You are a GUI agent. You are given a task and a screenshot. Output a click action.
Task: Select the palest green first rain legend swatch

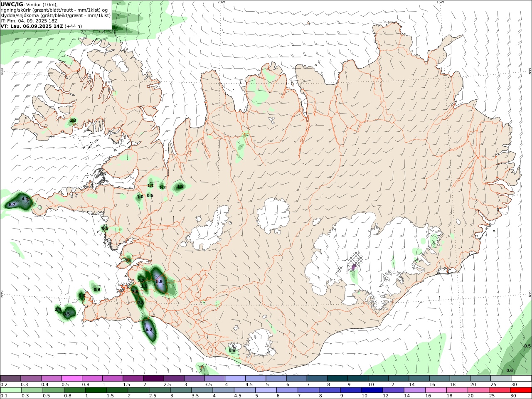point(11,390)
